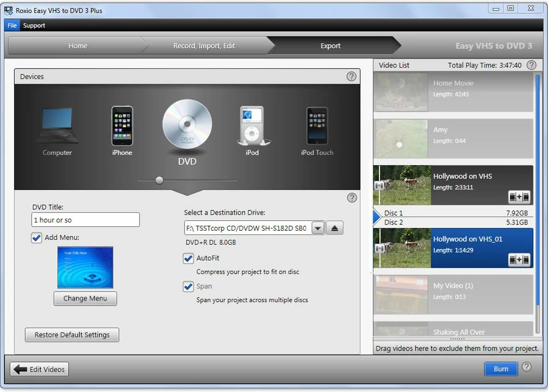Click merge clip icon on Hollywood on VHS_01
Screen dimensions: 548x392
coord(519,260)
